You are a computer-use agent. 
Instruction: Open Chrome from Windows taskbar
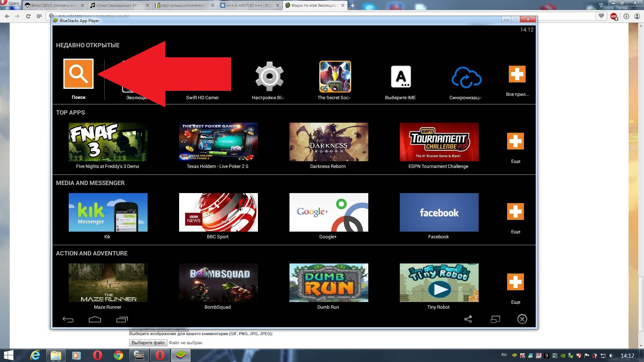pyautogui.click(x=118, y=355)
